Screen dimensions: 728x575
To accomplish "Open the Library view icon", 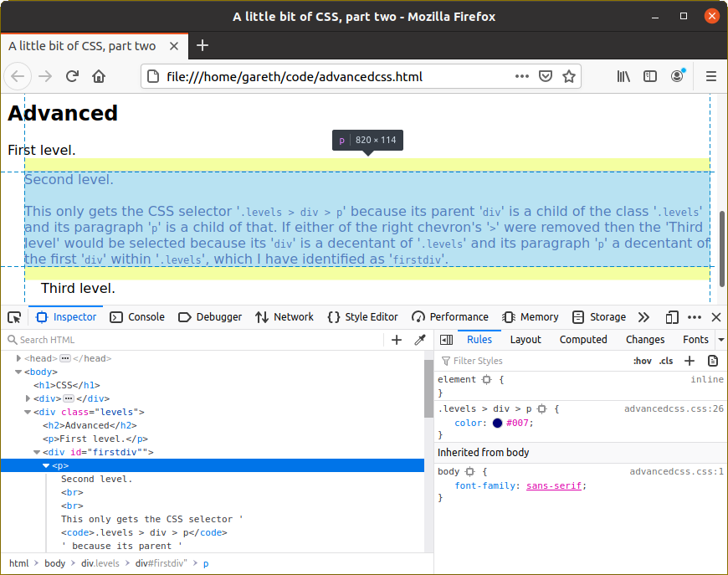I will (x=623, y=76).
